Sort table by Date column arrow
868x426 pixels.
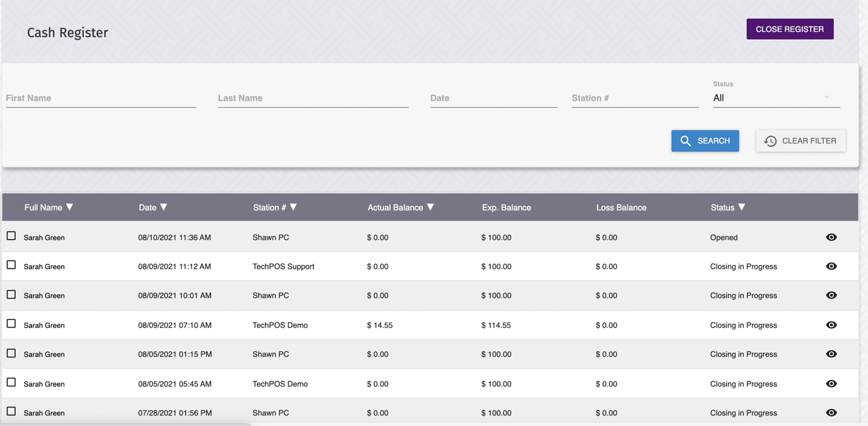pos(164,207)
